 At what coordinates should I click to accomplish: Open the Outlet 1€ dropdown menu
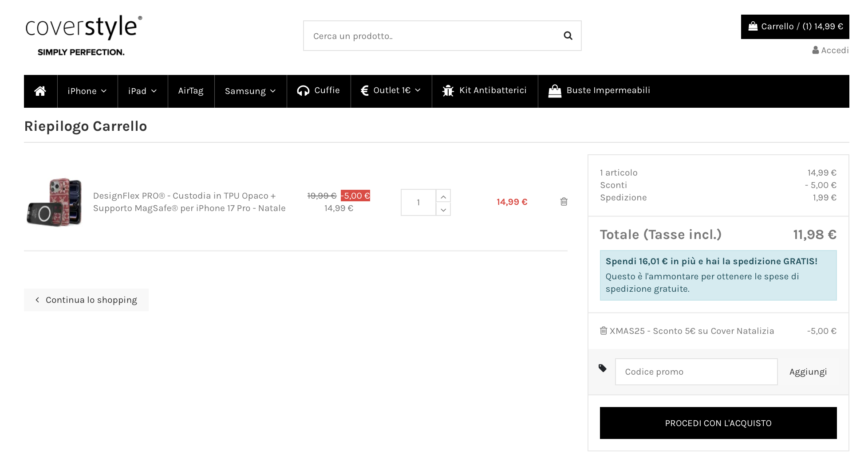pos(391,91)
